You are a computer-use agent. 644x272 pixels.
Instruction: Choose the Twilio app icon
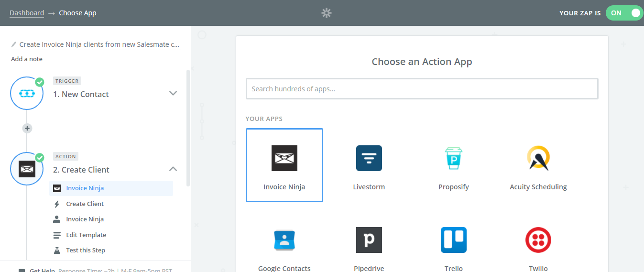point(538,240)
